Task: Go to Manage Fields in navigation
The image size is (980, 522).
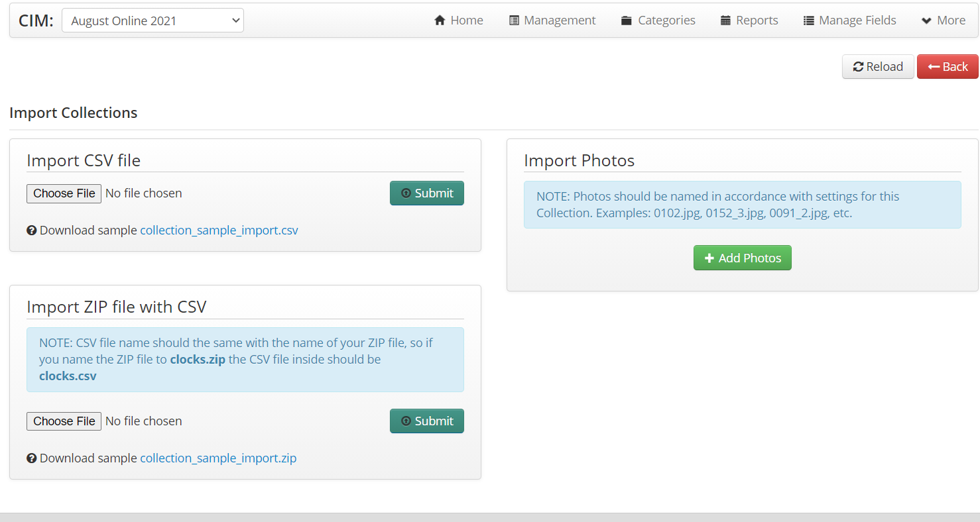Action: (x=850, y=21)
